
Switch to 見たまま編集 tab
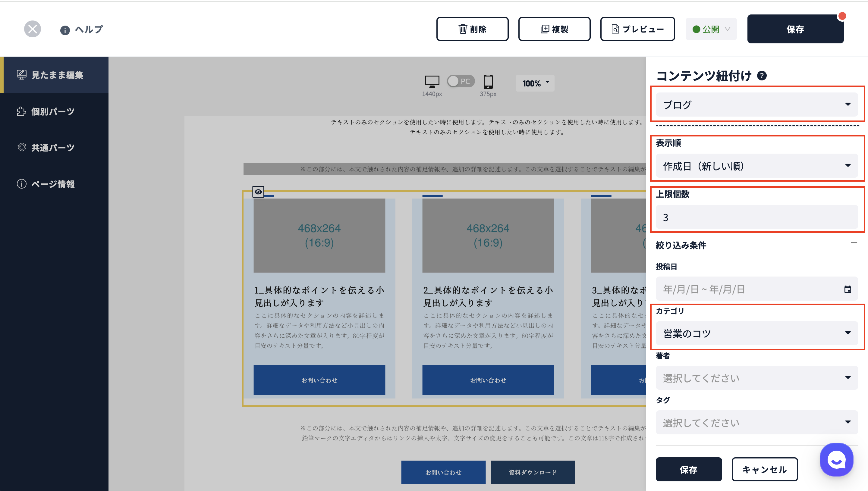point(54,75)
